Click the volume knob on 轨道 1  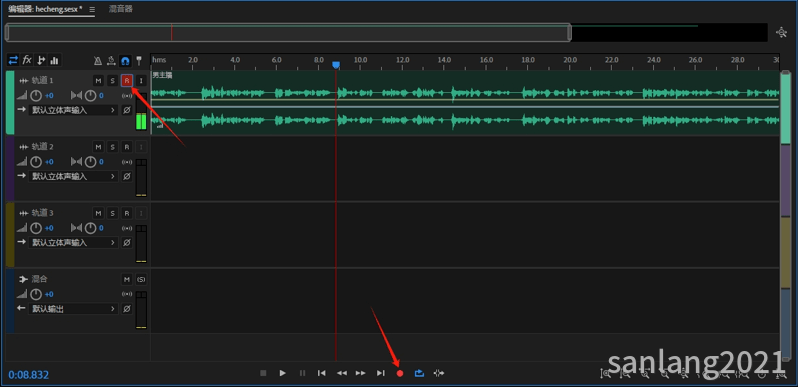(36, 95)
